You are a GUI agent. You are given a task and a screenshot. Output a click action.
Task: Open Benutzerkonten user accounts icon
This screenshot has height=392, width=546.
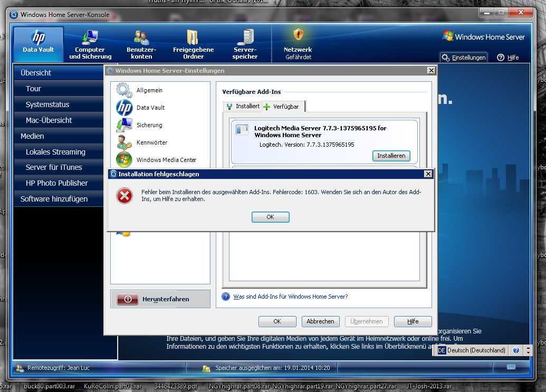[x=141, y=44]
